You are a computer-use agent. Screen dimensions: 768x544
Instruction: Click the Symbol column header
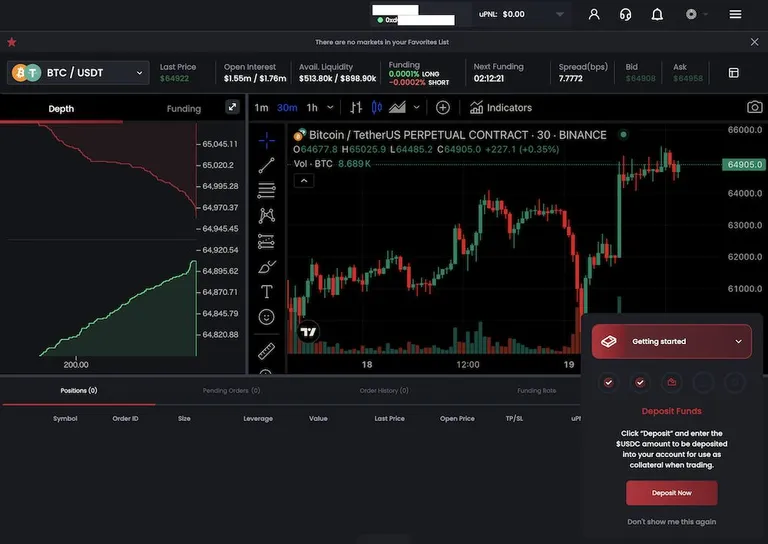click(x=65, y=419)
